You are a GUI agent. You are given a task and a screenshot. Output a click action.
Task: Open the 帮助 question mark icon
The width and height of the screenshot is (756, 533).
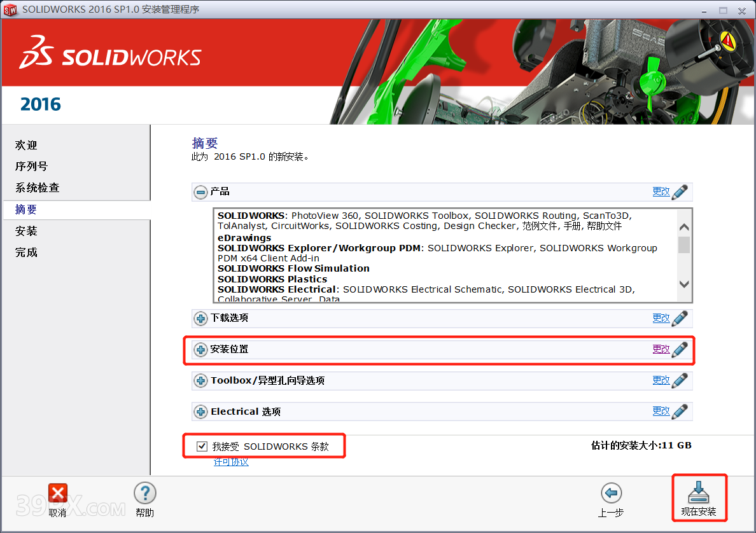(x=144, y=493)
